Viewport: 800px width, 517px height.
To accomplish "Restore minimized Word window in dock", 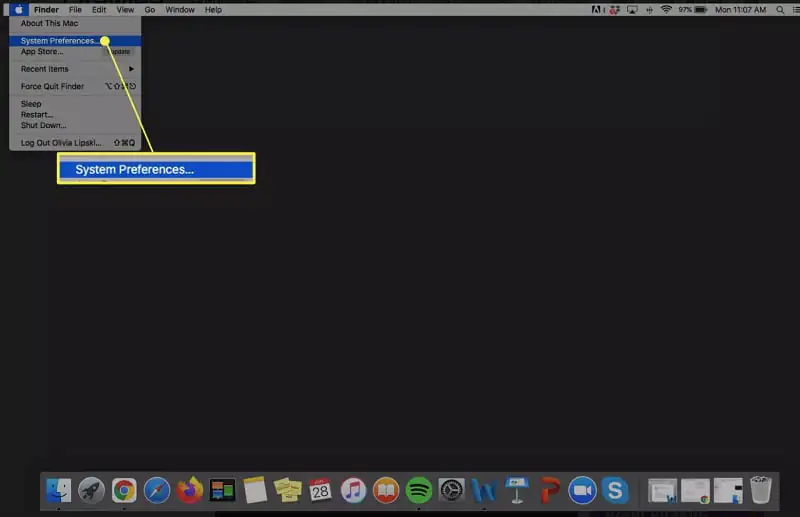I will [x=662, y=490].
